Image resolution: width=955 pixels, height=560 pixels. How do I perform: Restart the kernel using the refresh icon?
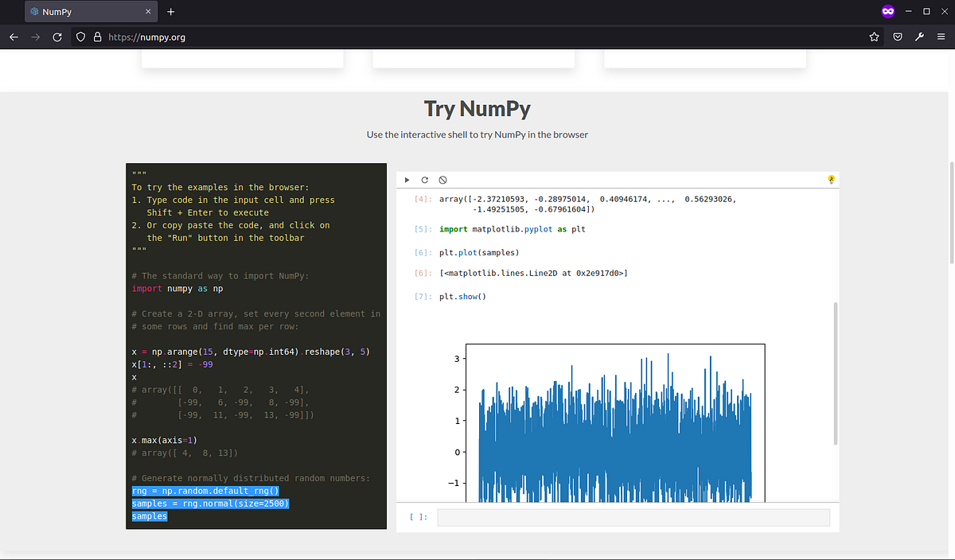tap(425, 180)
